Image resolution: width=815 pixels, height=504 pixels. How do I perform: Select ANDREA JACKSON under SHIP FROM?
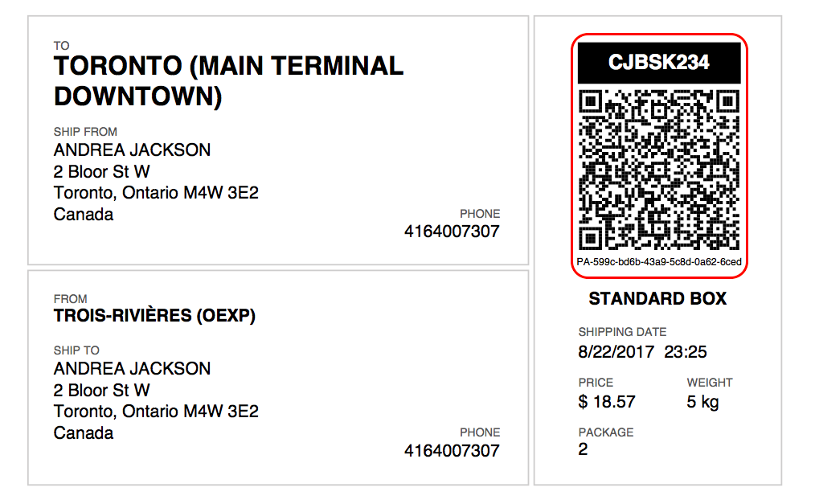tap(132, 150)
